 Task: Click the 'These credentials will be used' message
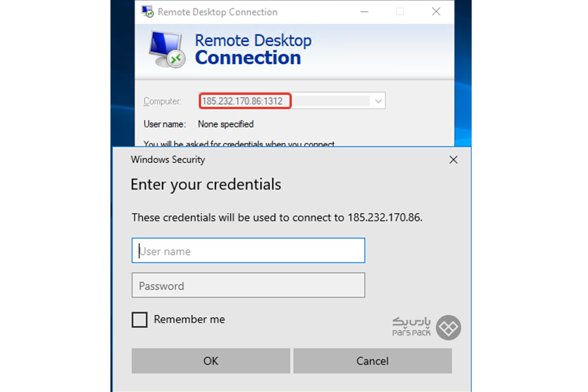coord(277,218)
